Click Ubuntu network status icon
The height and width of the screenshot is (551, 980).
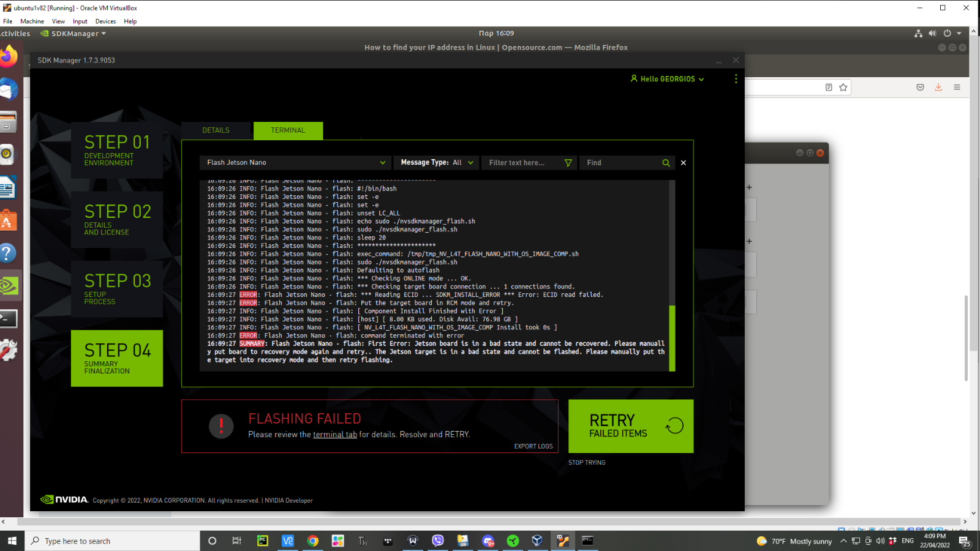point(918,34)
